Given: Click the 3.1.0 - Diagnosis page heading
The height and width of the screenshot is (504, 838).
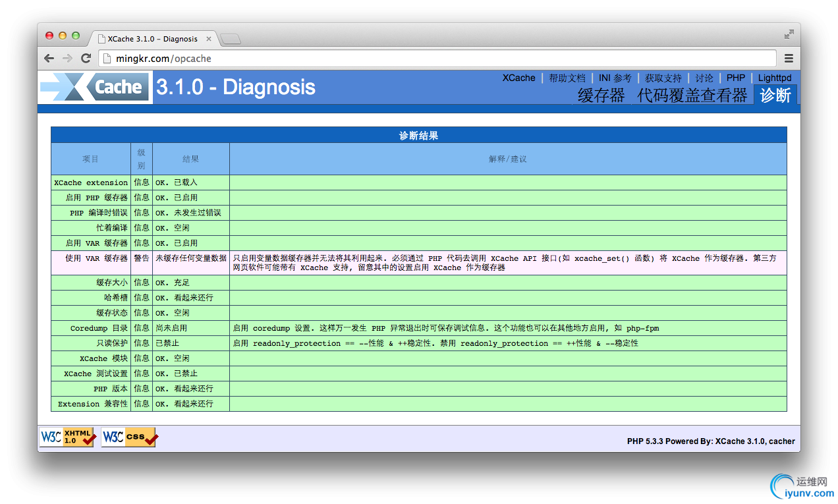Looking at the screenshot, I should (x=235, y=87).
